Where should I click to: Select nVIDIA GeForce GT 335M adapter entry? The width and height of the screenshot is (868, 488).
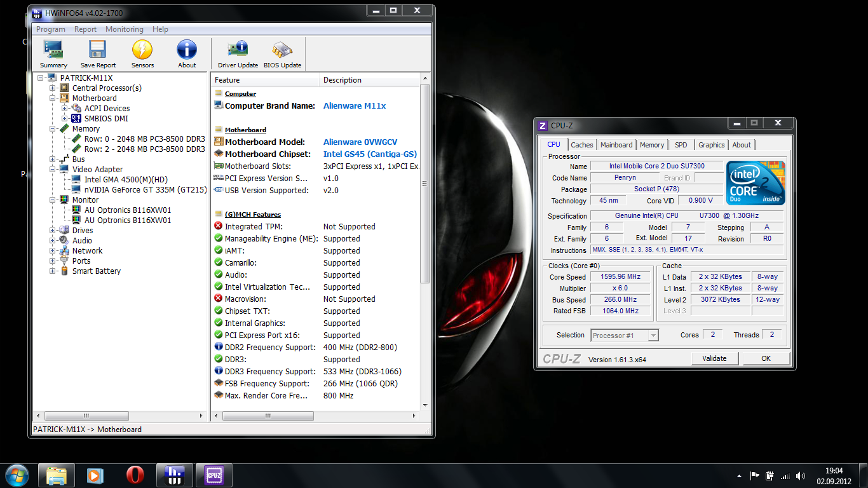146,190
